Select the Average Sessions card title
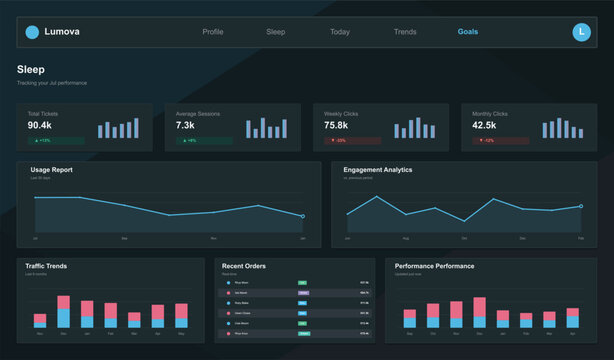The image size is (614, 360). (198, 114)
